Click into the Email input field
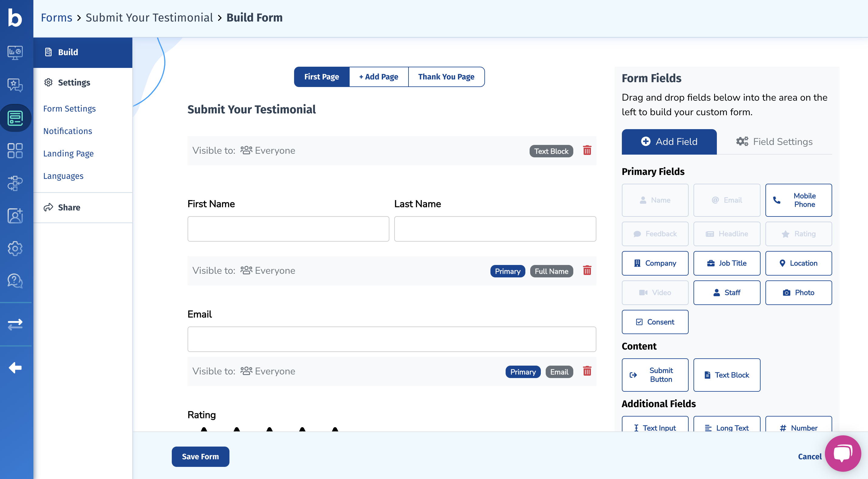This screenshot has height=479, width=868. tap(391, 339)
